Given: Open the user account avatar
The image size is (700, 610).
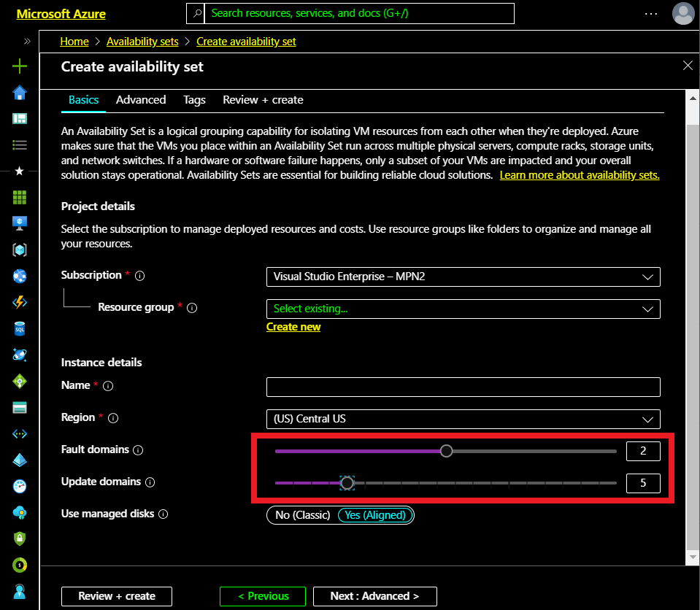Looking at the screenshot, I should (683, 13).
